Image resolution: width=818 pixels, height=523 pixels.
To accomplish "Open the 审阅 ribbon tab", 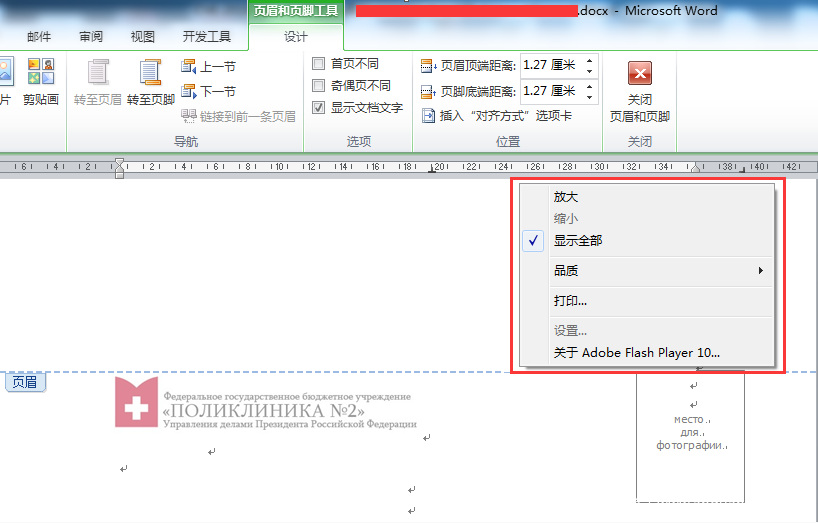I will click(x=92, y=37).
